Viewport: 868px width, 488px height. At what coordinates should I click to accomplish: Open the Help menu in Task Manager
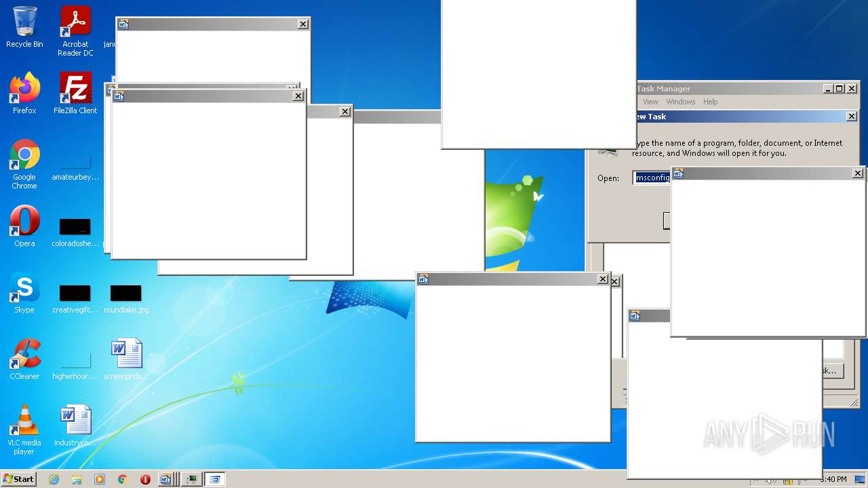coord(710,102)
